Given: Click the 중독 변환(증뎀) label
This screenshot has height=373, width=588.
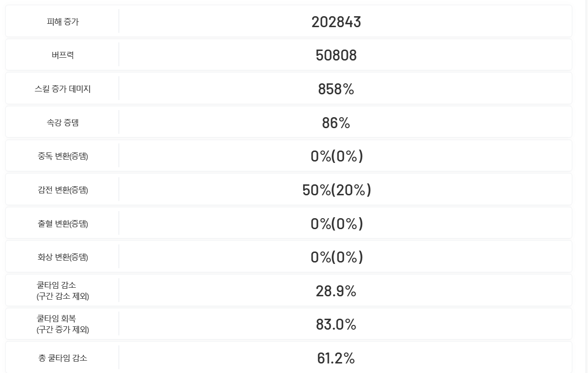Looking at the screenshot, I should pos(62,156).
